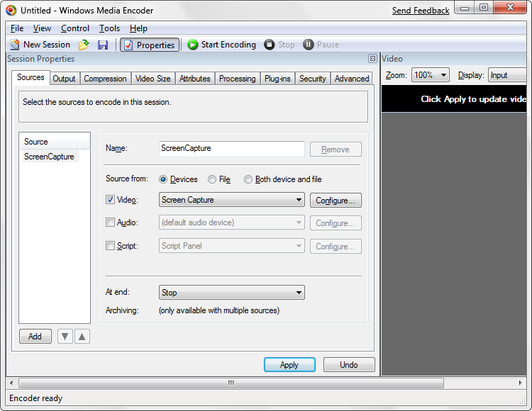
Task: Move the source down with the down arrow
Action: click(65, 337)
